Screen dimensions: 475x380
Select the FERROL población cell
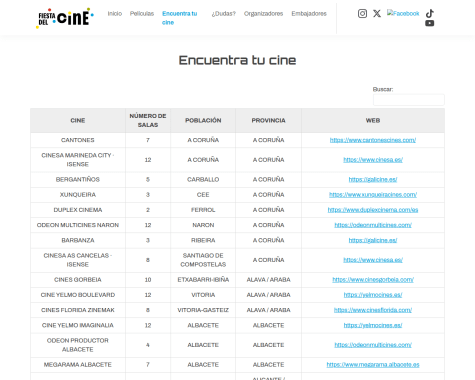click(203, 210)
